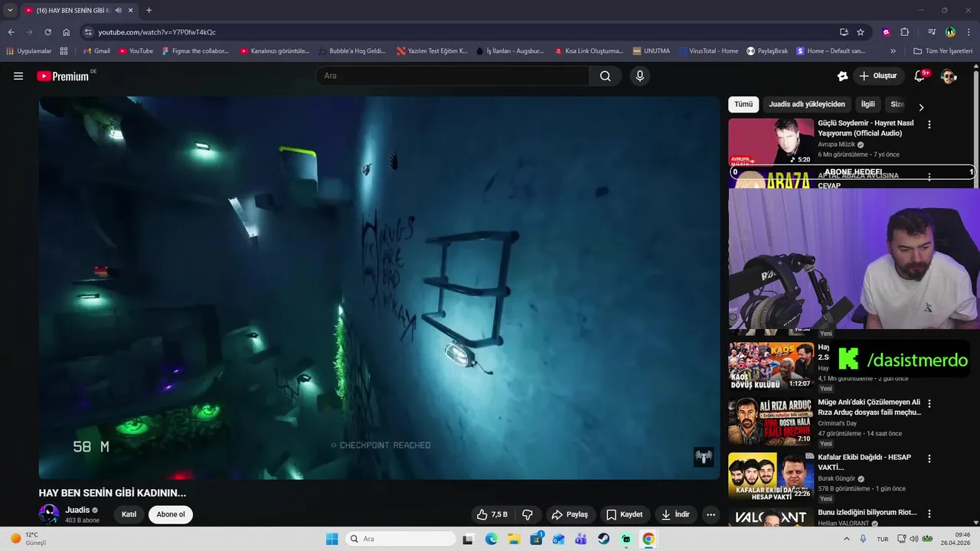Open the VirusTotal - Home bookmark
980x551 pixels.
[708, 51]
